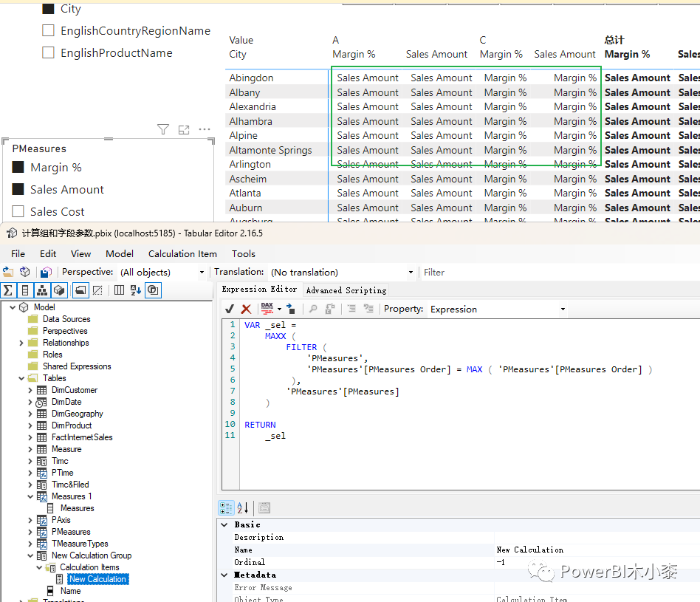This screenshot has height=602, width=700.
Task: Click the Ordinal property value
Action: (x=597, y=562)
